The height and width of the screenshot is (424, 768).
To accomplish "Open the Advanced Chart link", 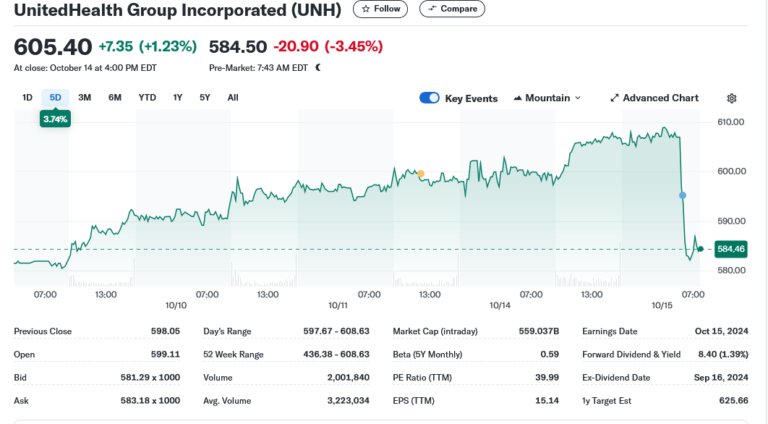I will click(654, 98).
